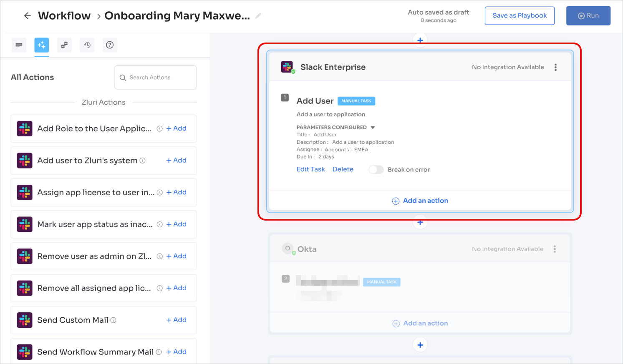Click the Add User task title
This screenshot has width=623, height=364.
pos(315,101)
